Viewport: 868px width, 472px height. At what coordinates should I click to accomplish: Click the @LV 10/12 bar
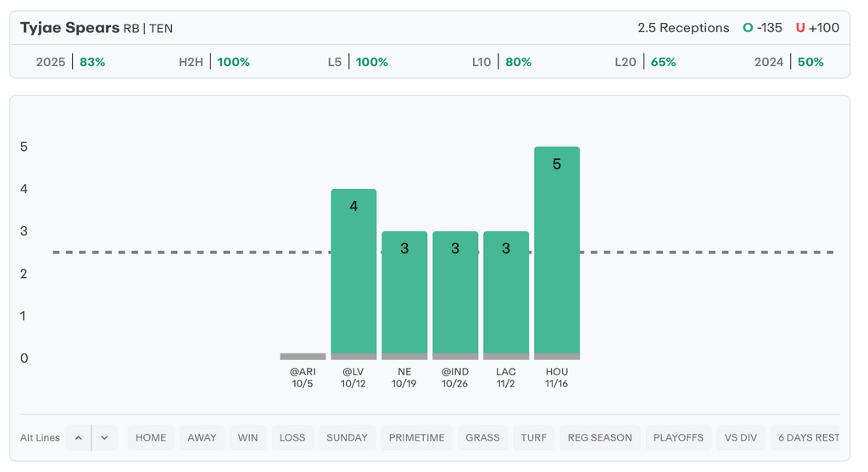[x=353, y=274]
